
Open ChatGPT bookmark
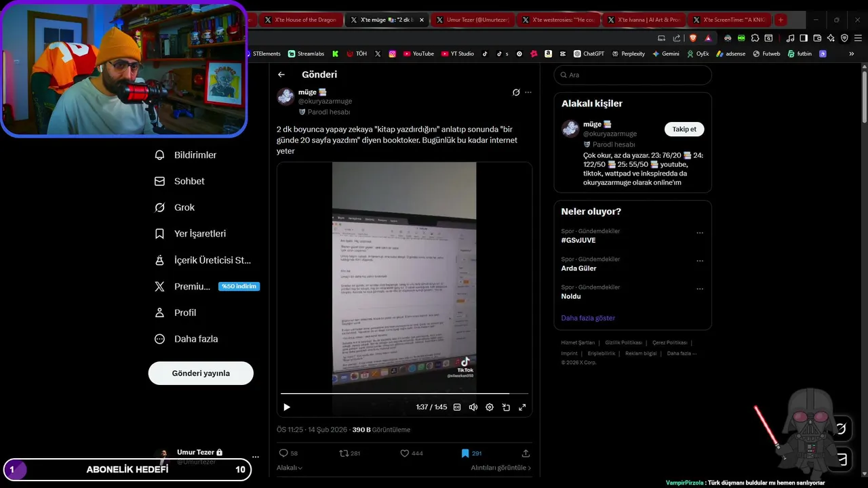coord(589,54)
